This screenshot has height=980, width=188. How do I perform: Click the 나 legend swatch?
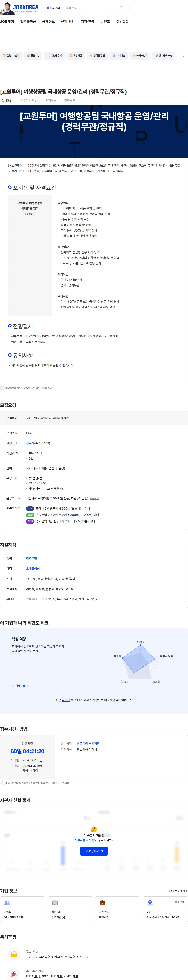tap(24, 686)
